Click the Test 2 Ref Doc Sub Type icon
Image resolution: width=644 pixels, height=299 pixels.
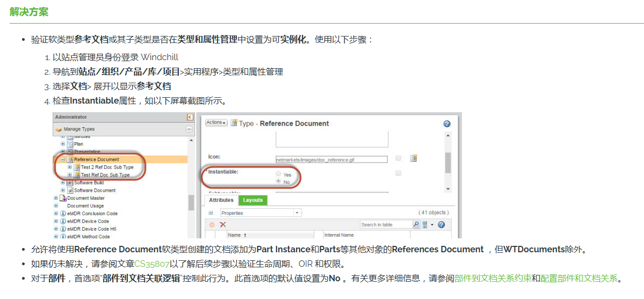click(x=77, y=167)
